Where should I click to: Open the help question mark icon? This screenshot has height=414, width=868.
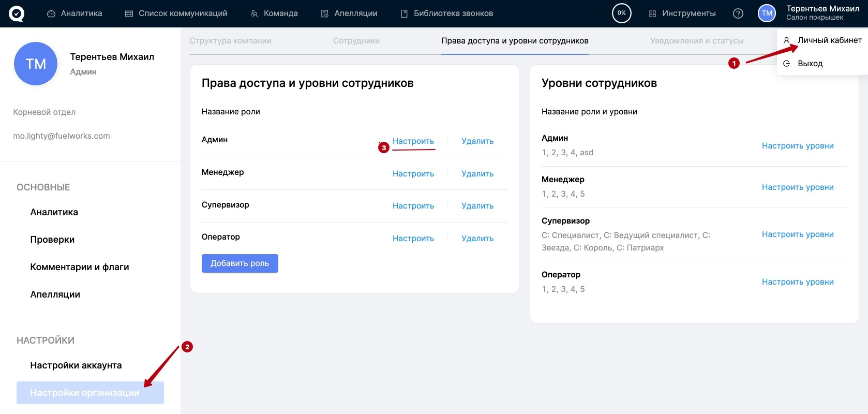[738, 13]
